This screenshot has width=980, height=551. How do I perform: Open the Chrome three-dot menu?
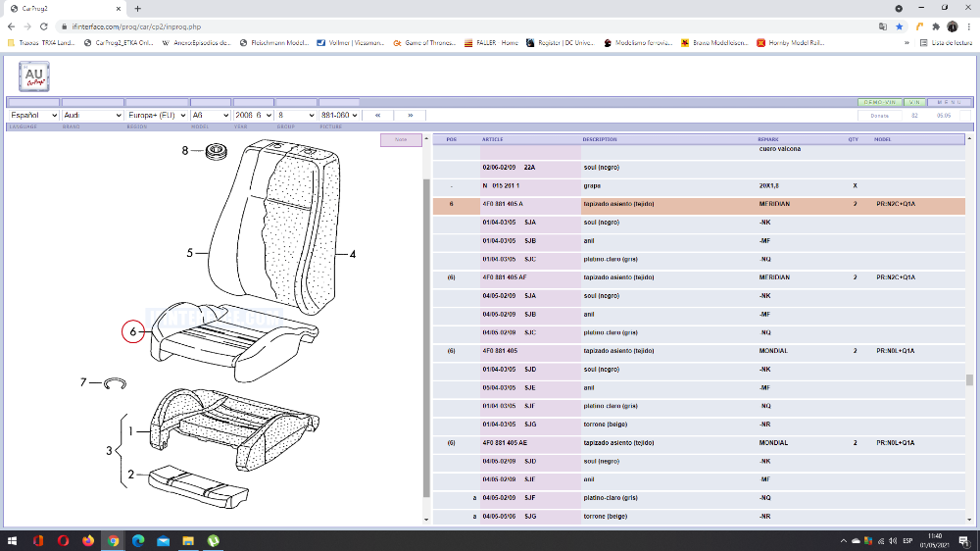[x=969, y=26]
